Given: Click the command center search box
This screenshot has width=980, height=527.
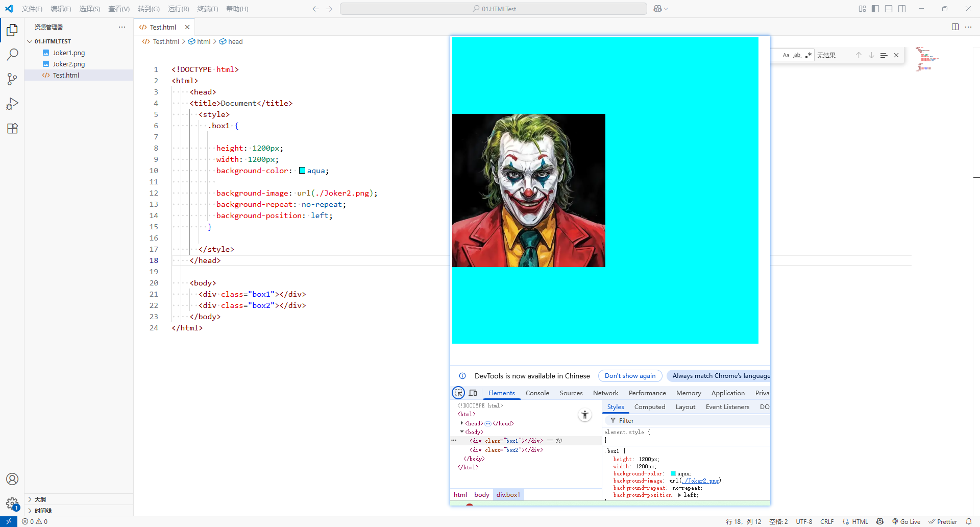Looking at the screenshot, I should (493, 9).
